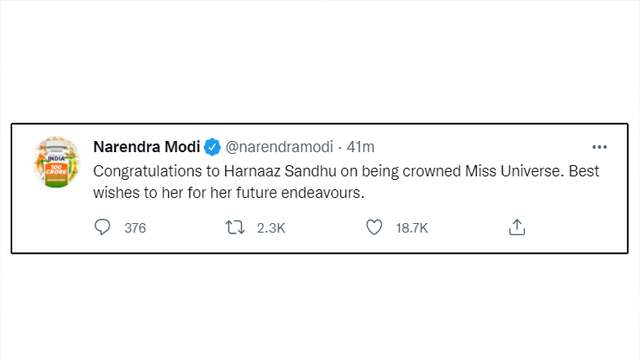Open the circular profile avatar picture
Image resolution: width=640 pixels, height=360 pixels.
click(56, 162)
